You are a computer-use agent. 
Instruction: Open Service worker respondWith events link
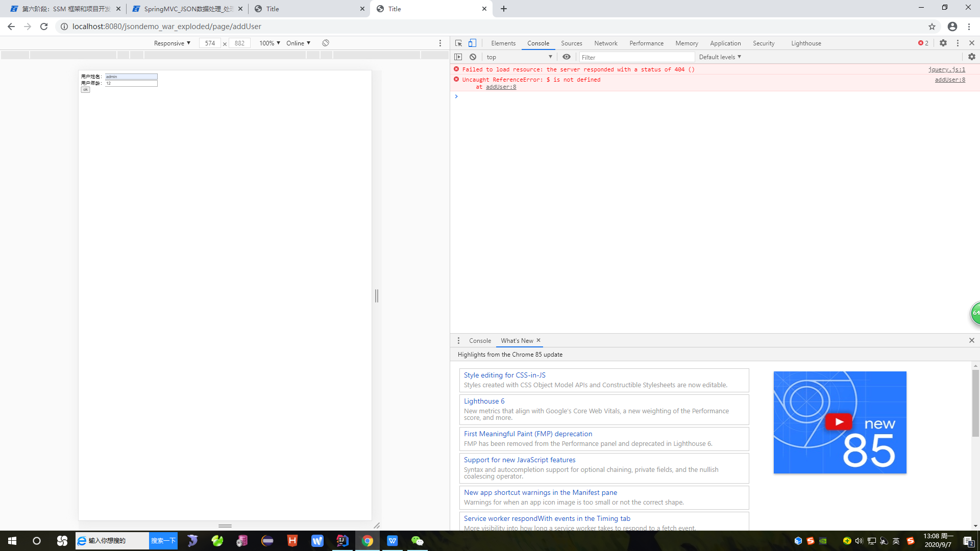click(x=547, y=518)
